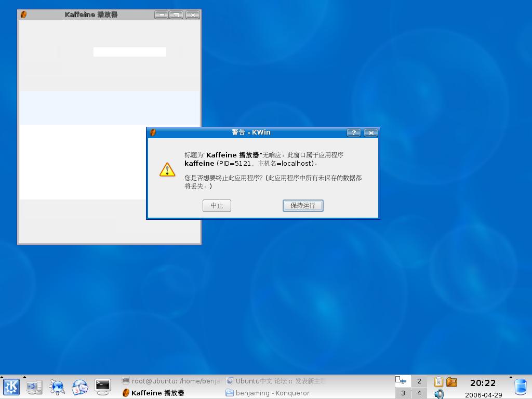Switch to Kaffeine 播放器 taskbar entry
The height and width of the screenshot is (399, 532).
(x=172, y=393)
